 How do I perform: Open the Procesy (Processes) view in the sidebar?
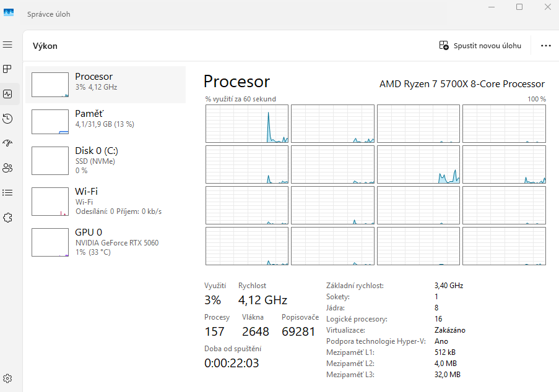click(x=8, y=69)
